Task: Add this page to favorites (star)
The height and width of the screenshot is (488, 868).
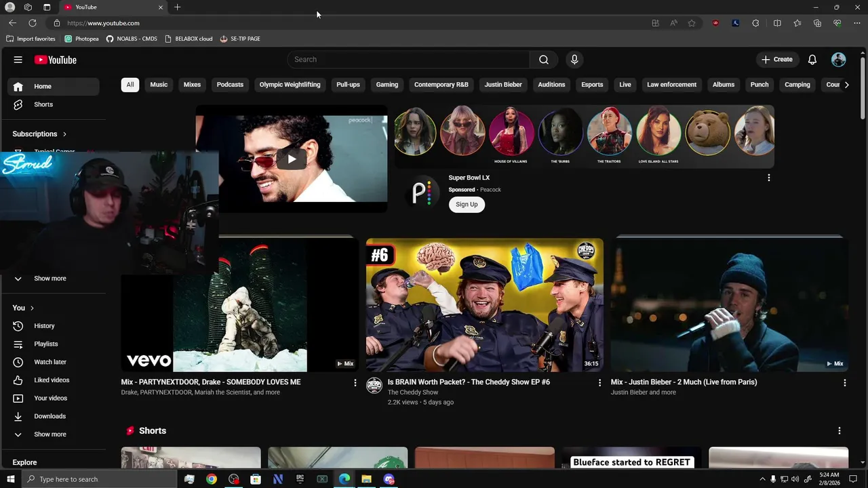Action: [x=692, y=23]
